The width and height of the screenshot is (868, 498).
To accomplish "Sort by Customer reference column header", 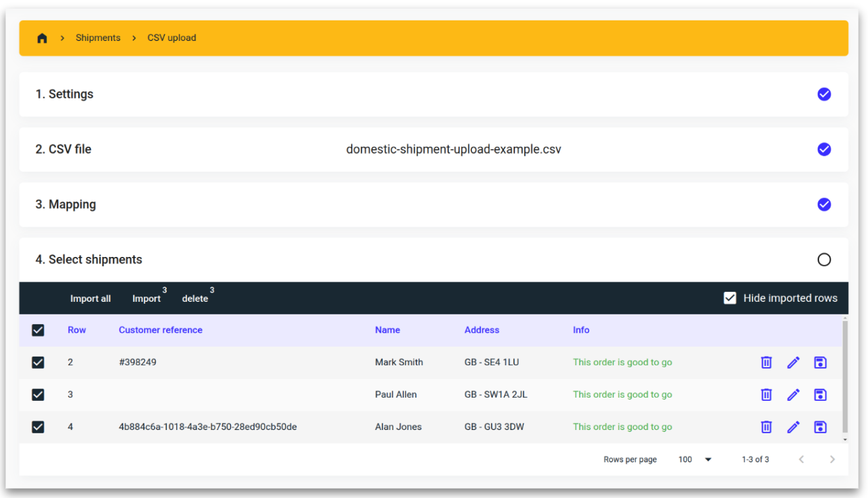I will [x=161, y=330].
